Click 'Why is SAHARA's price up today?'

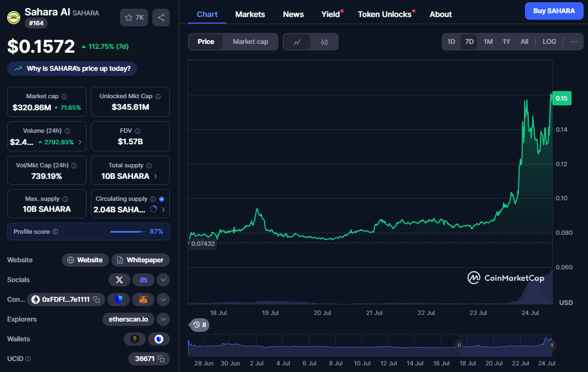click(72, 69)
